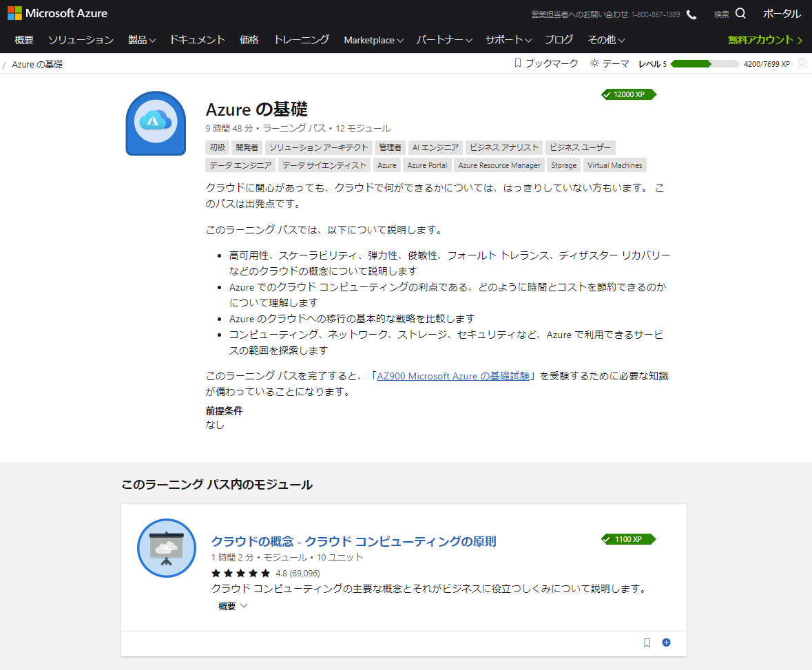Open the AZ900 Microsoft Azure の基礎試験 link

(x=453, y=376)
